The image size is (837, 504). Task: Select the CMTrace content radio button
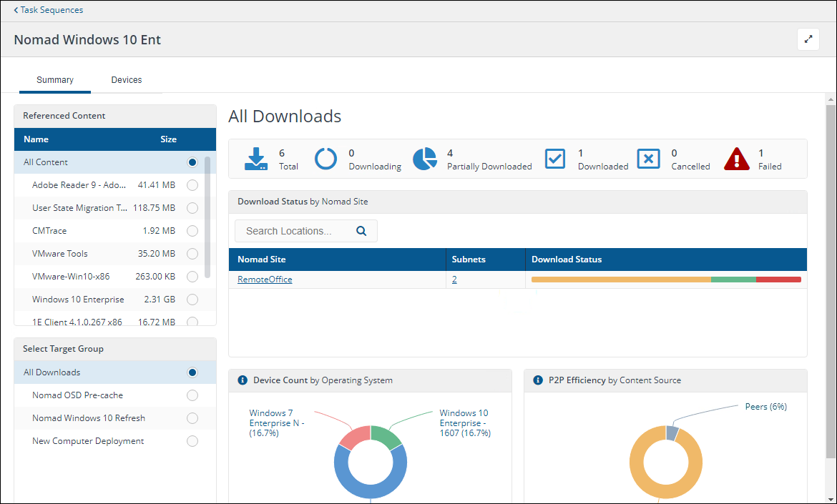(x=192, y=231)
